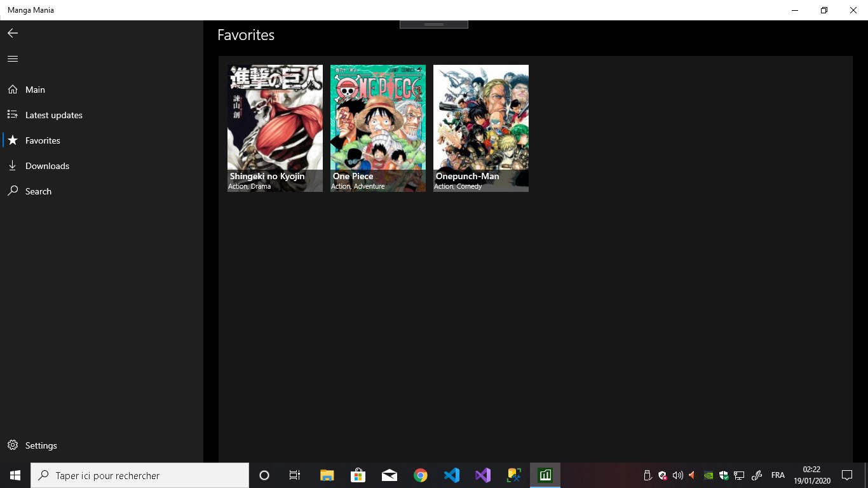868x488 pixels.
Task: Open the database tools taskbar app
Action: point(513,475)
